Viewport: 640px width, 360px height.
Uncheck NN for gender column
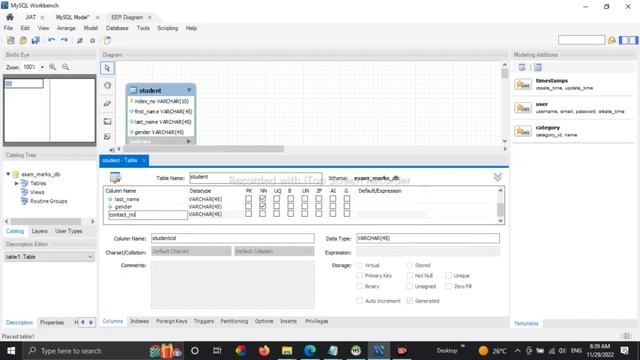click(262, 207)
